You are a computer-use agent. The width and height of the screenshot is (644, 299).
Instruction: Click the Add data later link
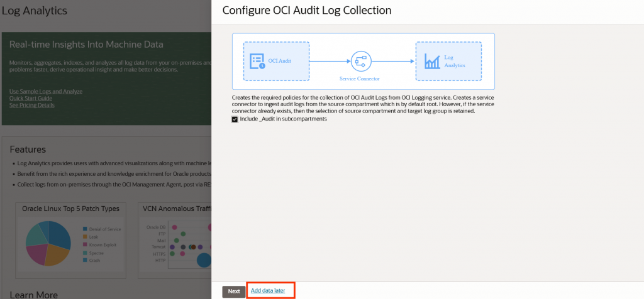(267, 291)
